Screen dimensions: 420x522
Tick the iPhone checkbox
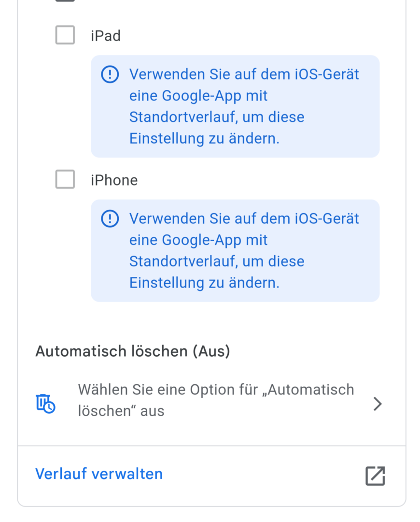[x=65, y=179]
